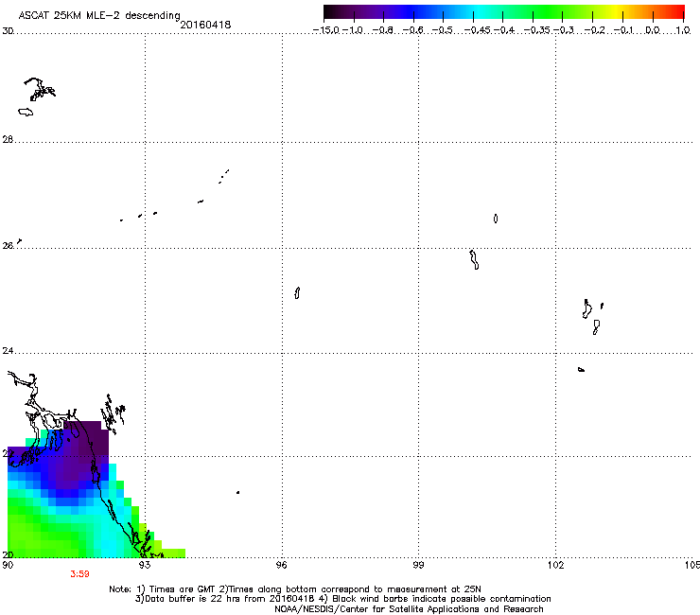Click the NOAA/NESDIS credit line

409,609
